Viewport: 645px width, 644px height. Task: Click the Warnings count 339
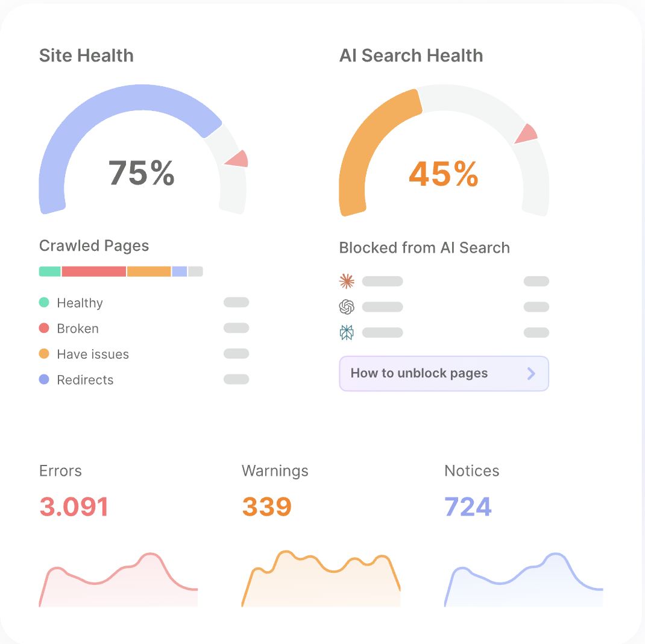tap(267, 507)
